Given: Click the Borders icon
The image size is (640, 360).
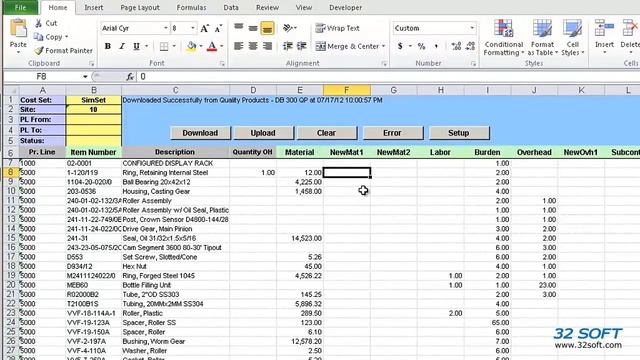Looking at the screenshot, I should tap(164, 46).
